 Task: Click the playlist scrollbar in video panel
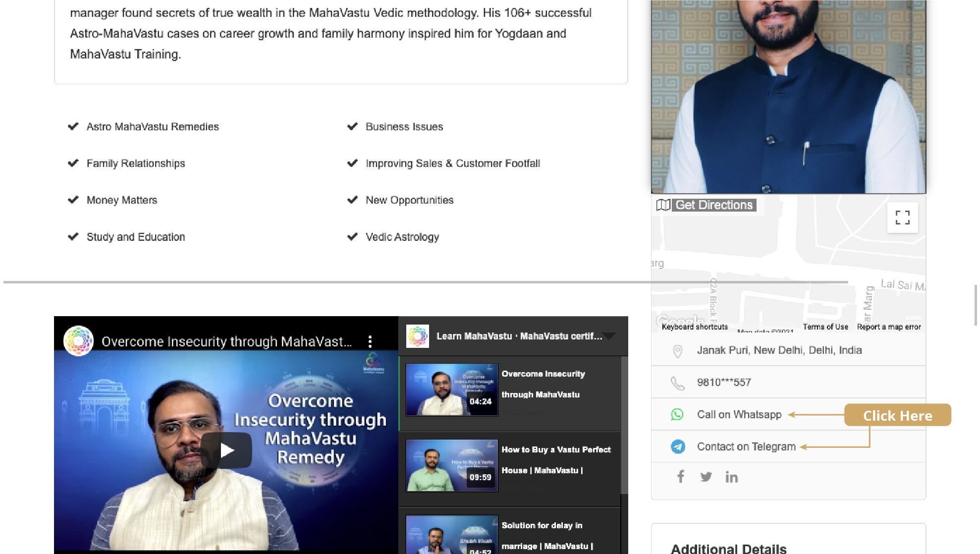pyautogui.click(x=624, y=426)
